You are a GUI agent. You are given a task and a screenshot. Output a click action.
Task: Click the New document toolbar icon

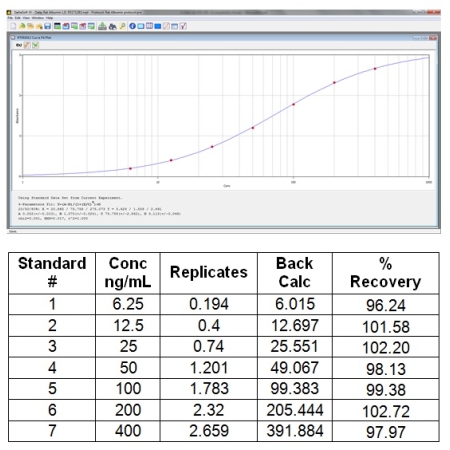click(13, 26)
